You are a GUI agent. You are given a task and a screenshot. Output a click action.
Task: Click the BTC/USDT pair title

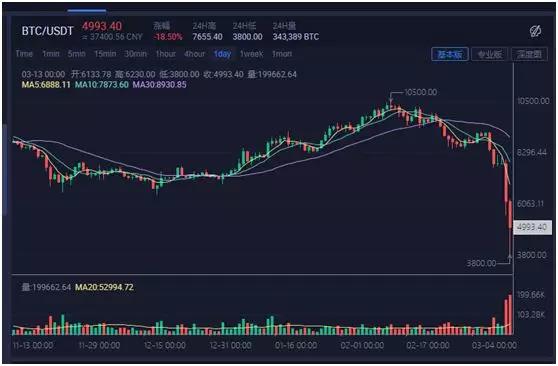(x=47, y=31)
